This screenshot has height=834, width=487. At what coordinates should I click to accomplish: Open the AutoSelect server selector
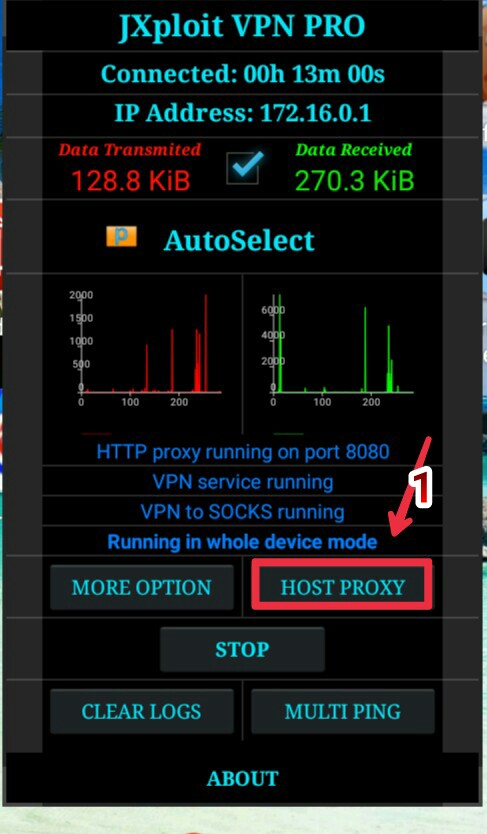pyautogui.click(x=239, y=240)
